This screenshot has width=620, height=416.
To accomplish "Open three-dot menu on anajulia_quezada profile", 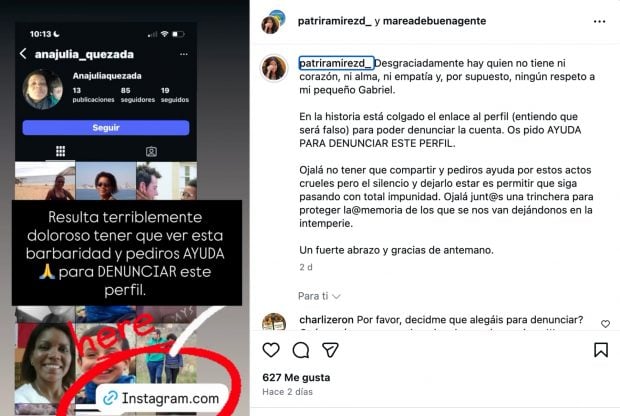I will [x=184, y=54].
